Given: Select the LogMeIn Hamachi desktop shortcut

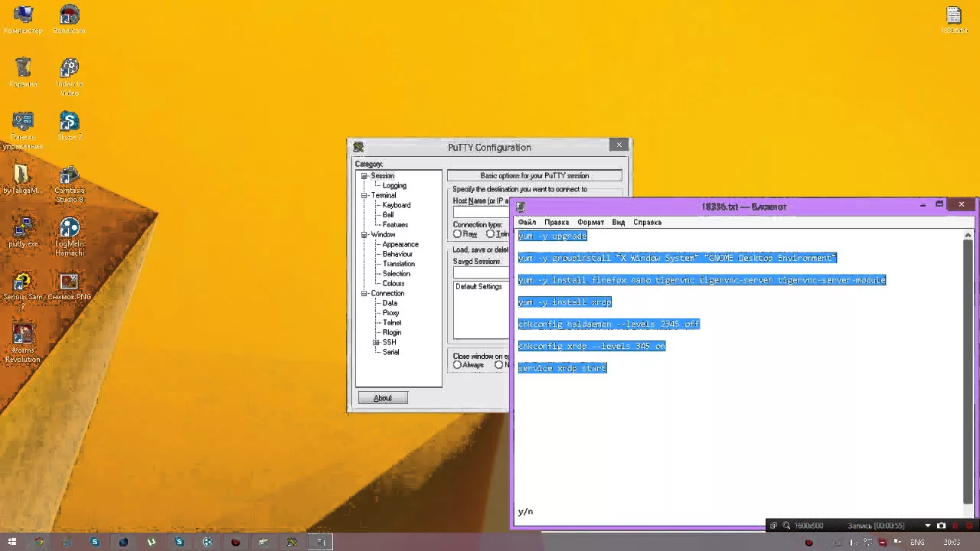Looking at the screenshot, I should [x=69, y=237].
